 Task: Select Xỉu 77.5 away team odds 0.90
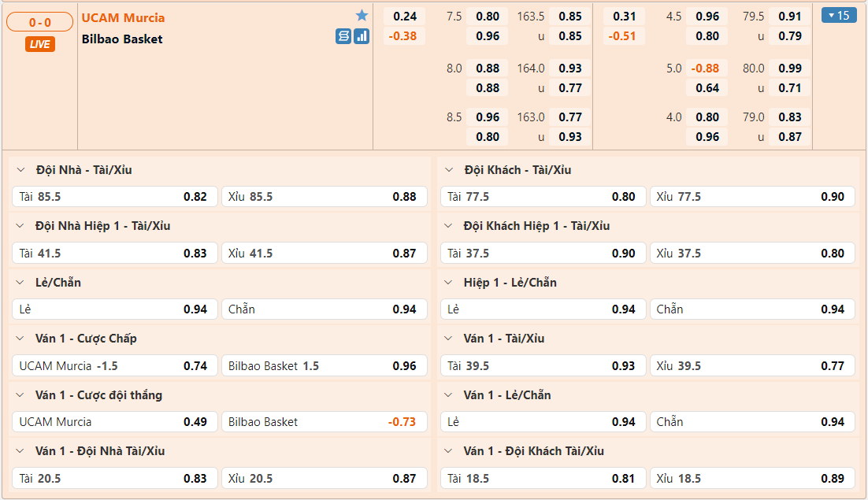pyautogui.click(x=751, y=197)
